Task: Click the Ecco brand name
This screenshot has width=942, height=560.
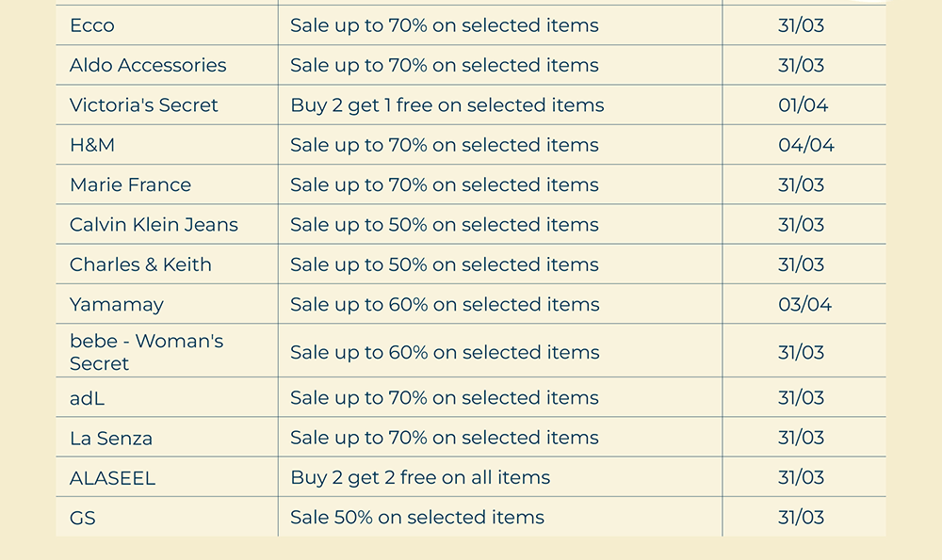Action: tap(92, 25)
